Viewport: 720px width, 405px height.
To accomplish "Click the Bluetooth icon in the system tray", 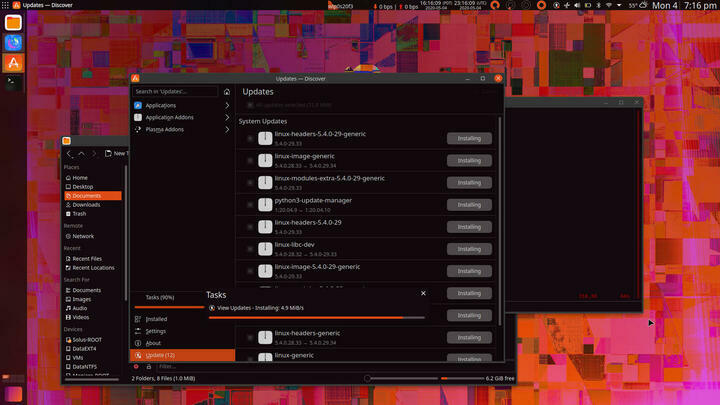I will tap(598, 5).
